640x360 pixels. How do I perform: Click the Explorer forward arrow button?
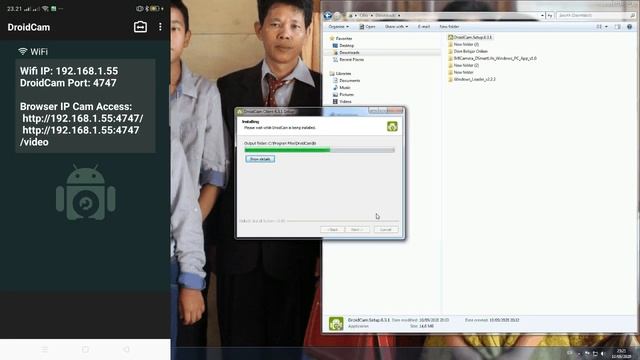337,16
